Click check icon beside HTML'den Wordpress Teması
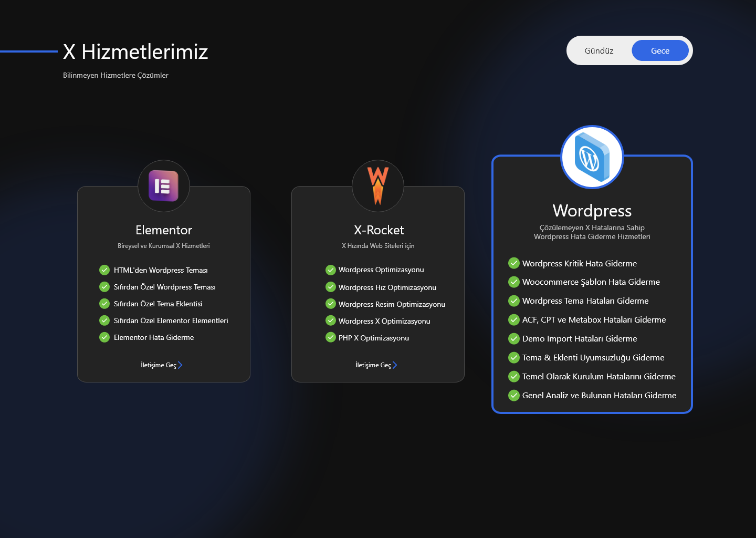 tap(104, 270)
